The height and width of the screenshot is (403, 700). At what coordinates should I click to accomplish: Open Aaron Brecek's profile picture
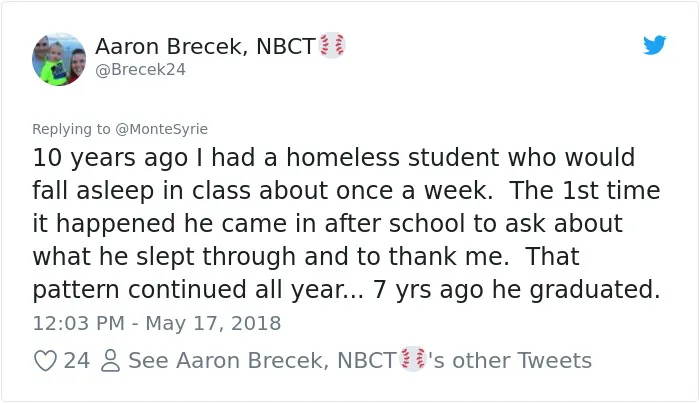[59, 59]
